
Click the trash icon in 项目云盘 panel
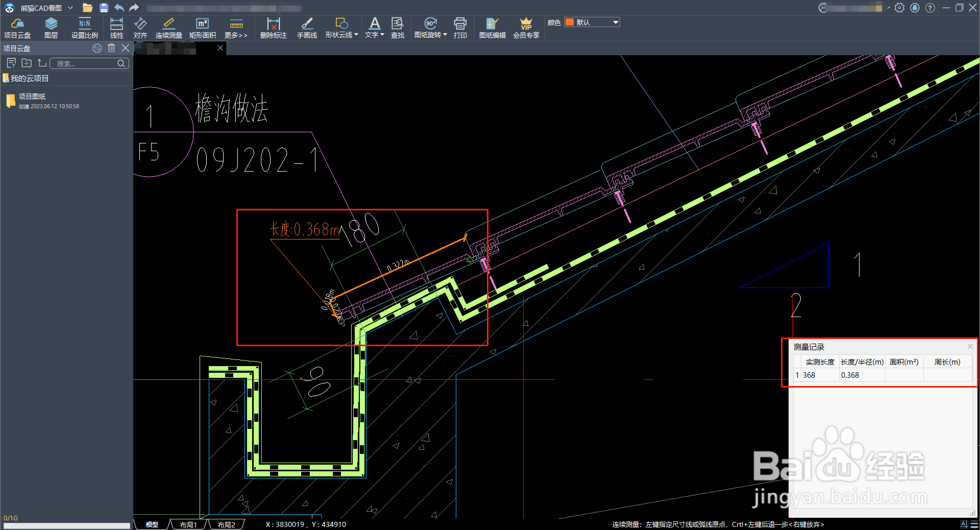[111, 48]
